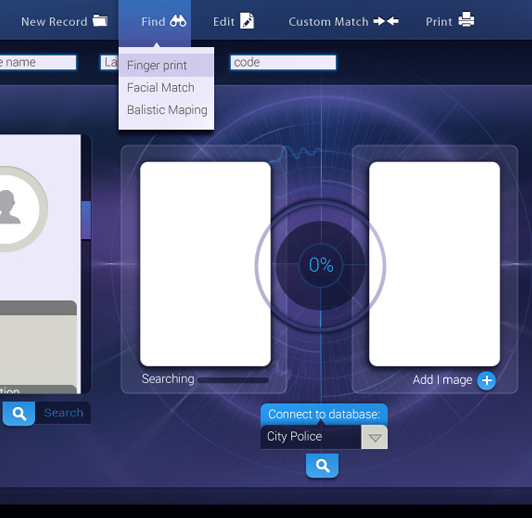Screen dimensions: 532x518
Task: Click the vertical scrollbar thumb beside profile
Action: coord(86,220)
